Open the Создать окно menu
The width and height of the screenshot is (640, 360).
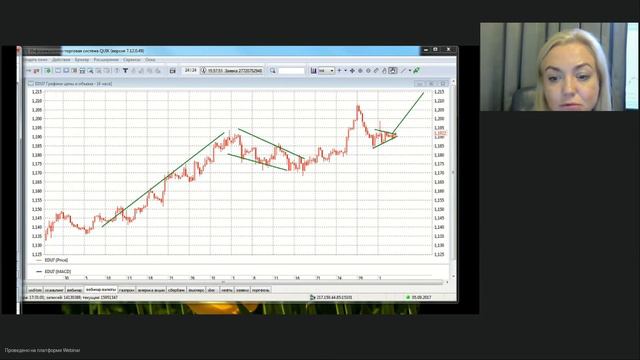(x=36, y=60)
